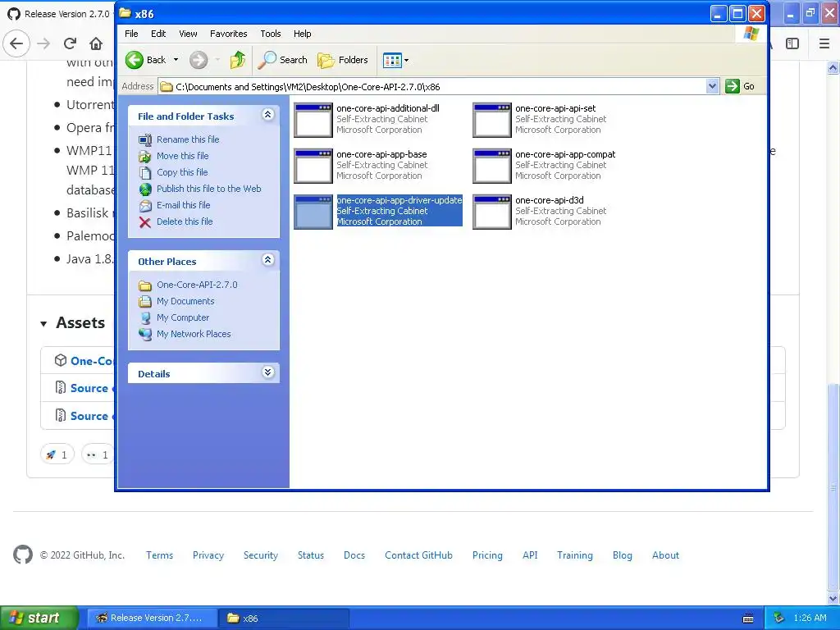Open the Edit menu
840x630 pixels.
[x=158, y=34]
